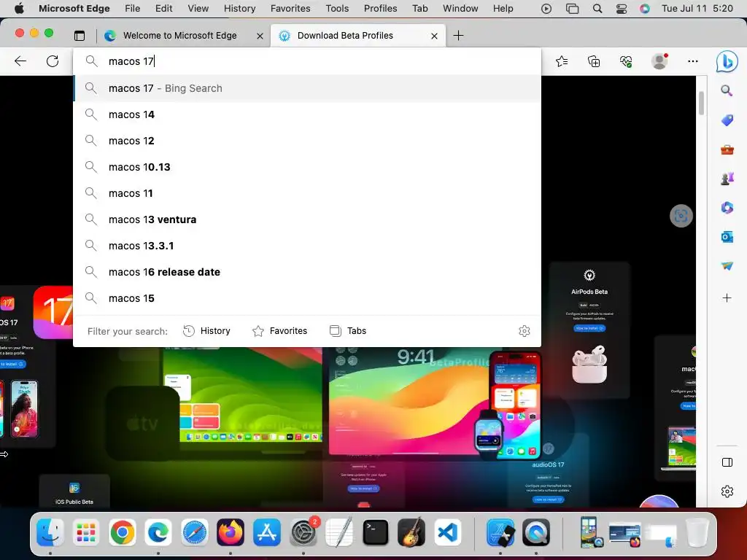Open the sidebar Microsoft 365 icon
The width and height of the screenshot is (747, 560).
coord(727,208)
